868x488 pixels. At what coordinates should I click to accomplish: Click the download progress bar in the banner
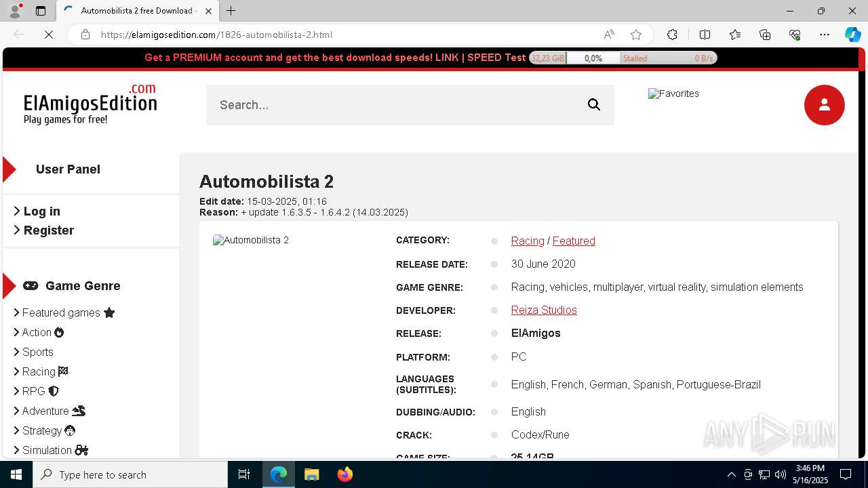(x=623, y=58)
